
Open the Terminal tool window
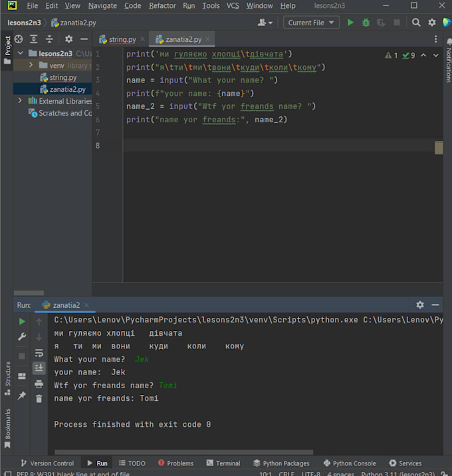pyautogui.click(x=223, y=463)
